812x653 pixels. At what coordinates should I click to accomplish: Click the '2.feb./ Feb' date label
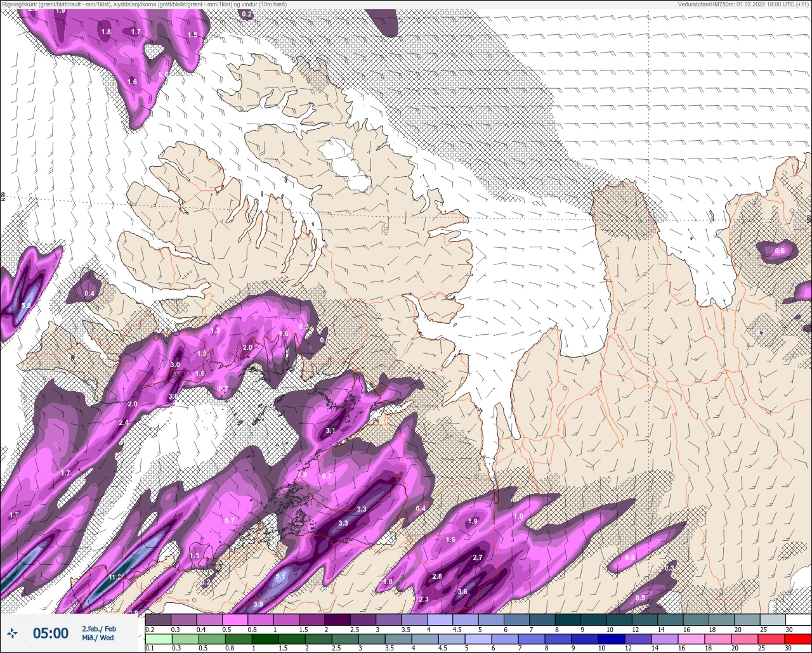coord(99,628)
